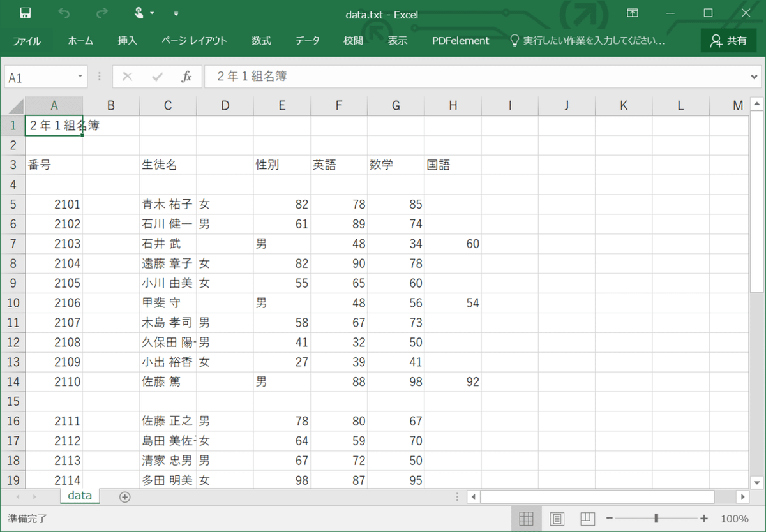
Task: Click cell with name 青木 祐子
Action: coord(168,205)
